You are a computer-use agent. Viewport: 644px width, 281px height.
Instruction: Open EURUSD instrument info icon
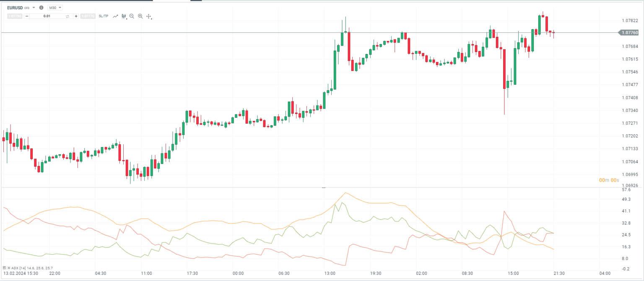(x=41, y=7)
